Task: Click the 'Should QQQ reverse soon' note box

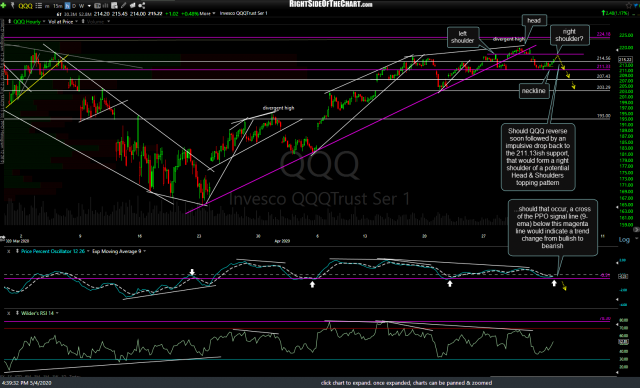Action: (538, 157)
